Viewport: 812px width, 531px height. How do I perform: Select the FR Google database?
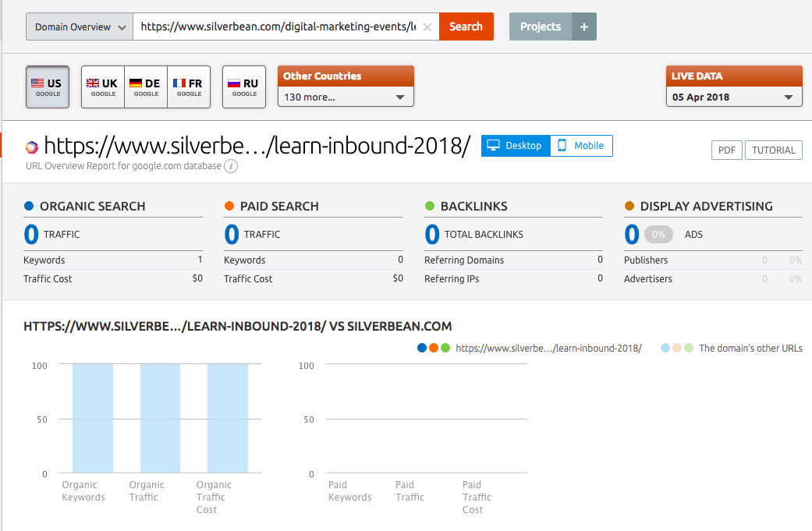point(189,86)
